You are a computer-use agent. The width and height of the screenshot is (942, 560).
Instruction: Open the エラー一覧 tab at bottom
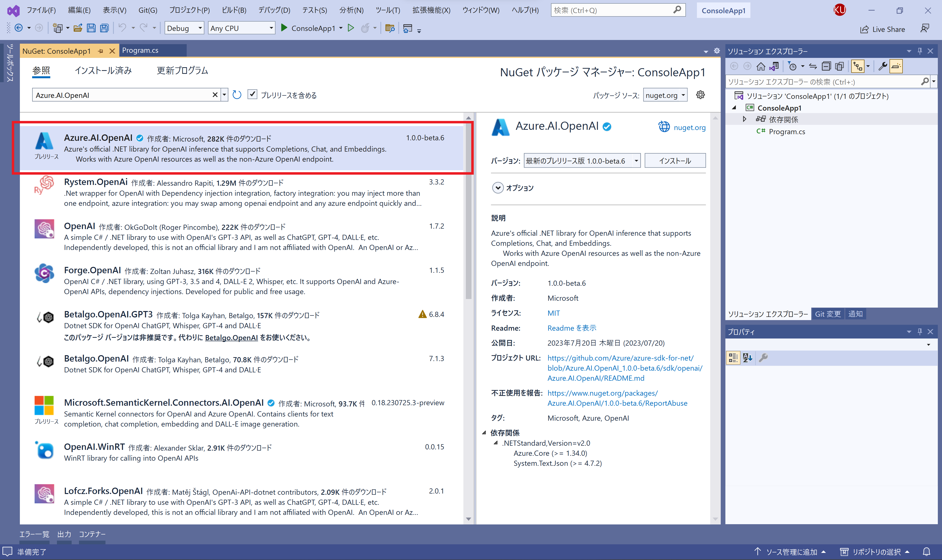34,534
